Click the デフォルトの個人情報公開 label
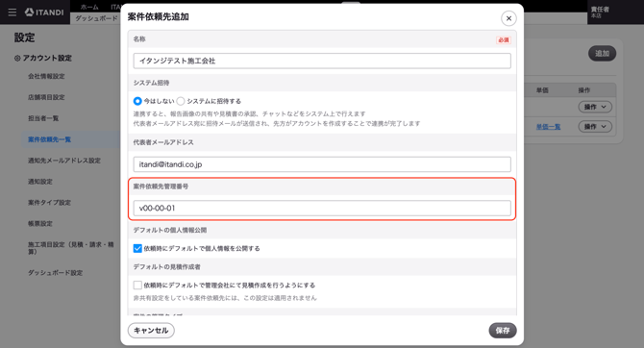The height and width of the screenshot is (348, 644). pyautogui.click(x=170, y=230)
